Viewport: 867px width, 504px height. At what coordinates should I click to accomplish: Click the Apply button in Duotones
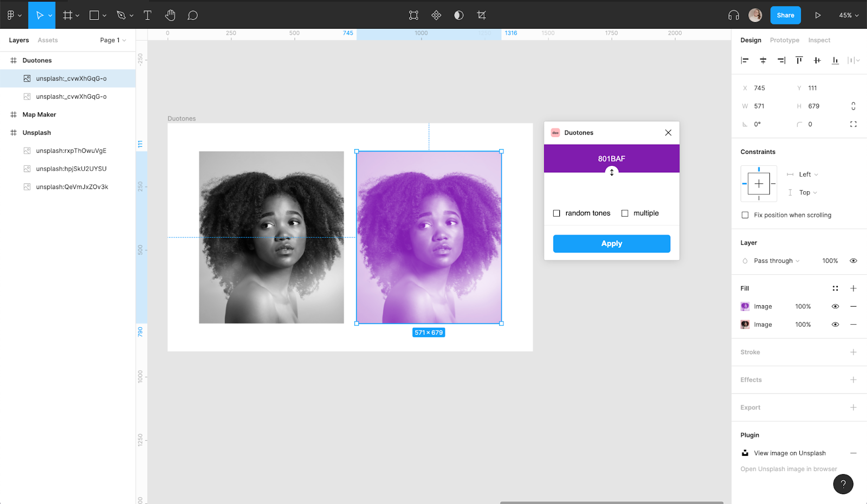612,243
